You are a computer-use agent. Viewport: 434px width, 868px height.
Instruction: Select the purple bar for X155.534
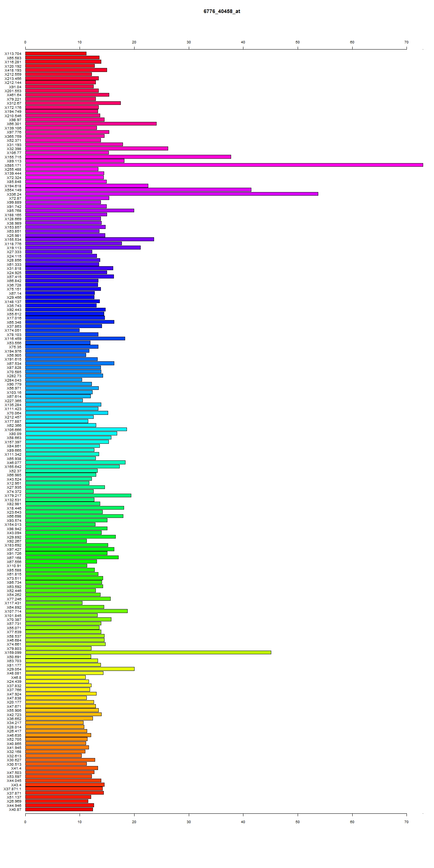pyautogui.click(x=90, y=239)
